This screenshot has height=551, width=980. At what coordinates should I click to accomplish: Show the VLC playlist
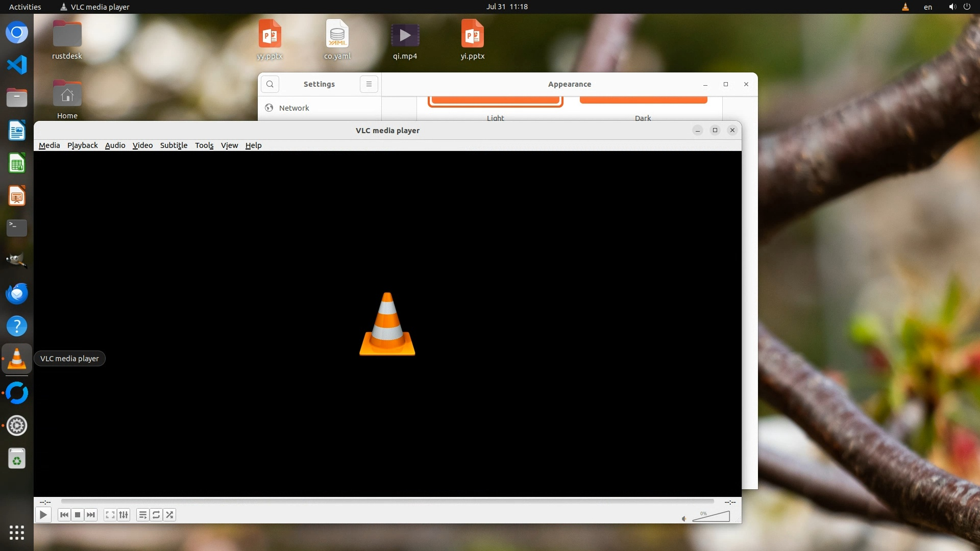point(143,515)
